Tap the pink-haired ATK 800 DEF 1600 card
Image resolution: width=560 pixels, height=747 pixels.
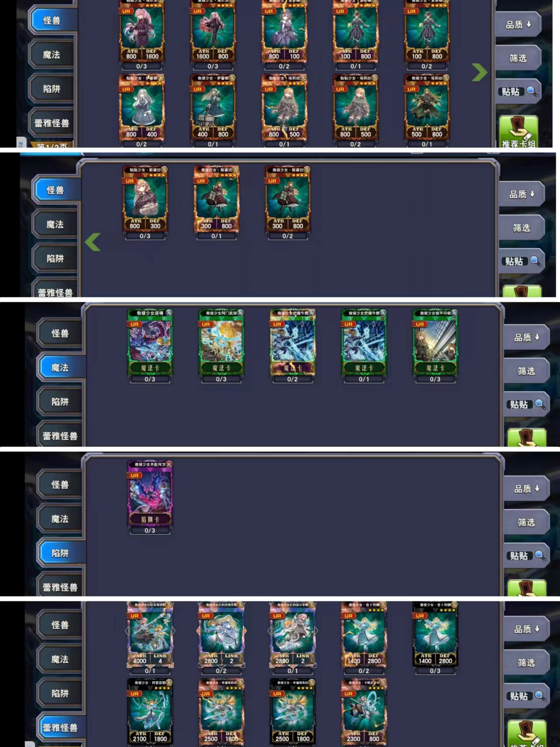click(142, 31)
